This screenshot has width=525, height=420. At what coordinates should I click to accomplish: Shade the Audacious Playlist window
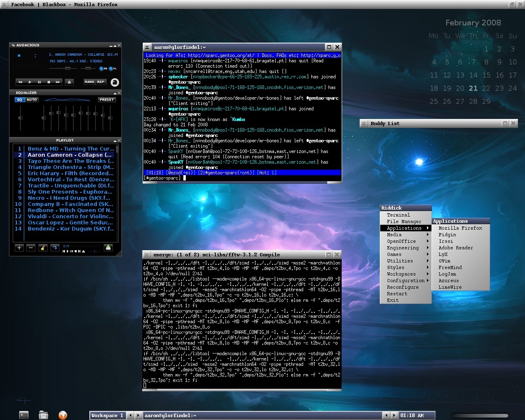point(115,141)
